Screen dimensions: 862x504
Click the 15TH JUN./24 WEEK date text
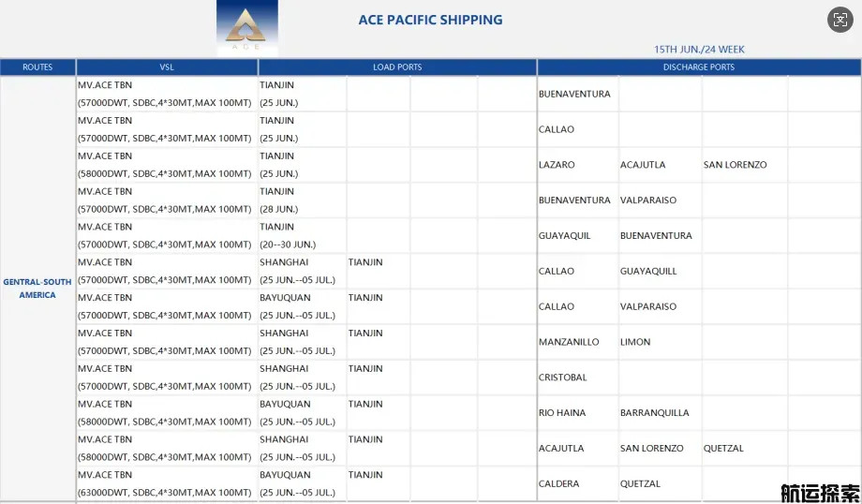click(x=699, y=50)
